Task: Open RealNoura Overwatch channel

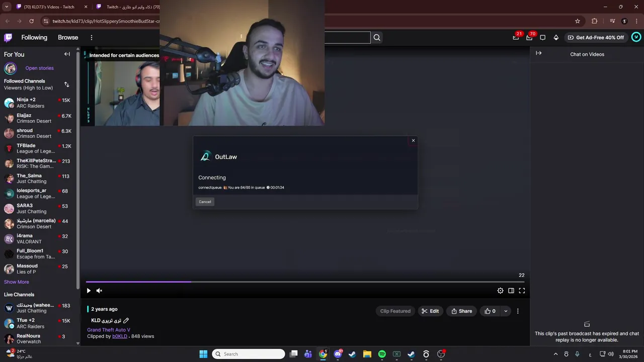Action: tap(38, 339)
